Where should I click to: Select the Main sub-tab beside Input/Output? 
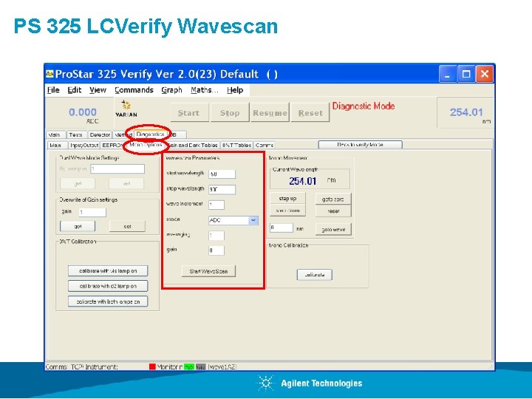[x=56, y=146]
